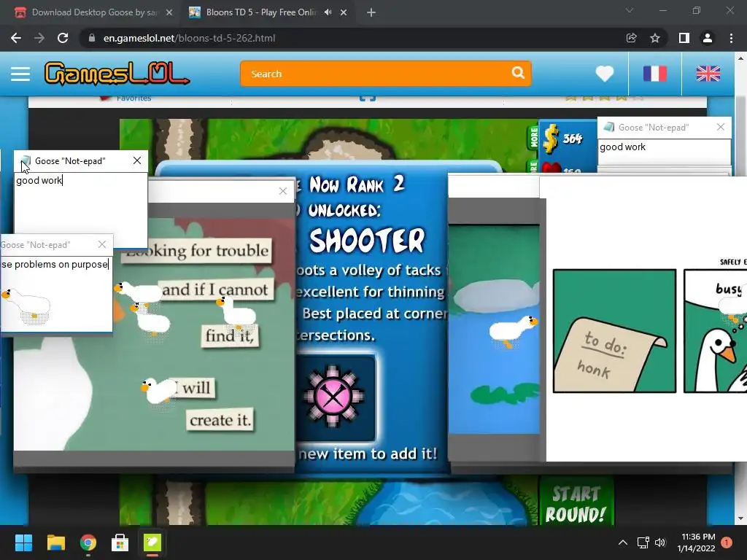Bookmark this page with the star
747x560 pixels.
tap(655, 38)
